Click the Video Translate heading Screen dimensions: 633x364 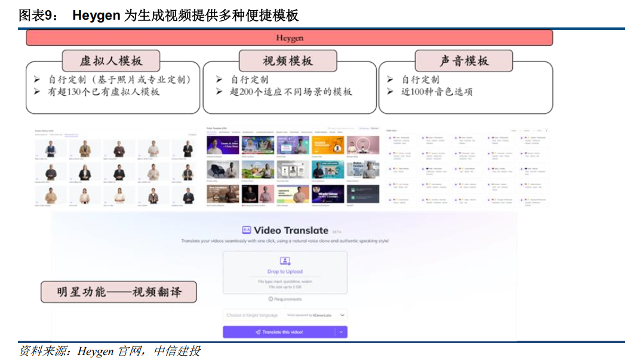click(291, 230)
